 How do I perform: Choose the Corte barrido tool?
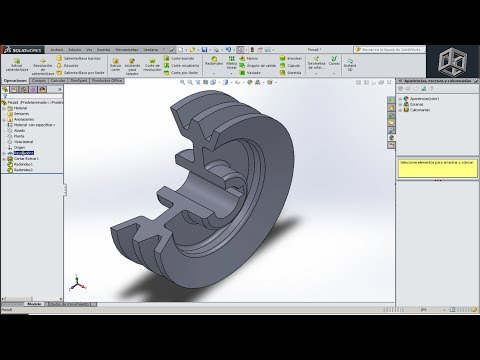pos(179,58)
